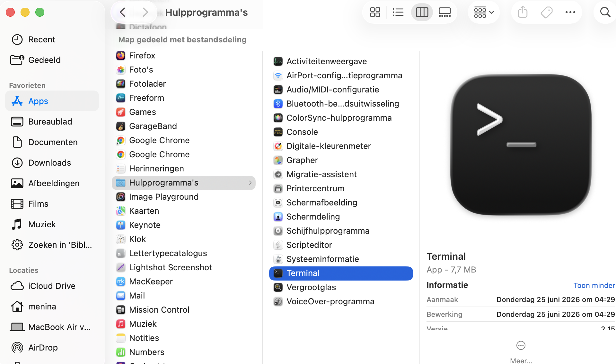Click the Toon minder link
The image size is (616, 364).
(x=594, y=285)
